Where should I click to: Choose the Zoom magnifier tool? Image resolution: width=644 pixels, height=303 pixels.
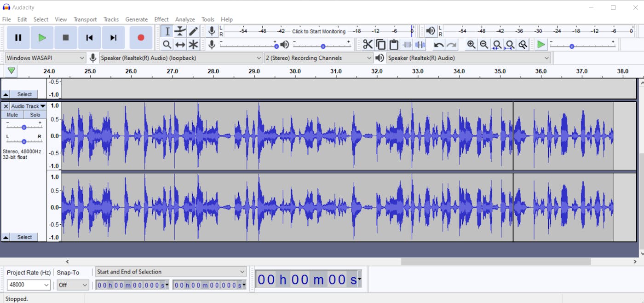[x=167, y=45]
